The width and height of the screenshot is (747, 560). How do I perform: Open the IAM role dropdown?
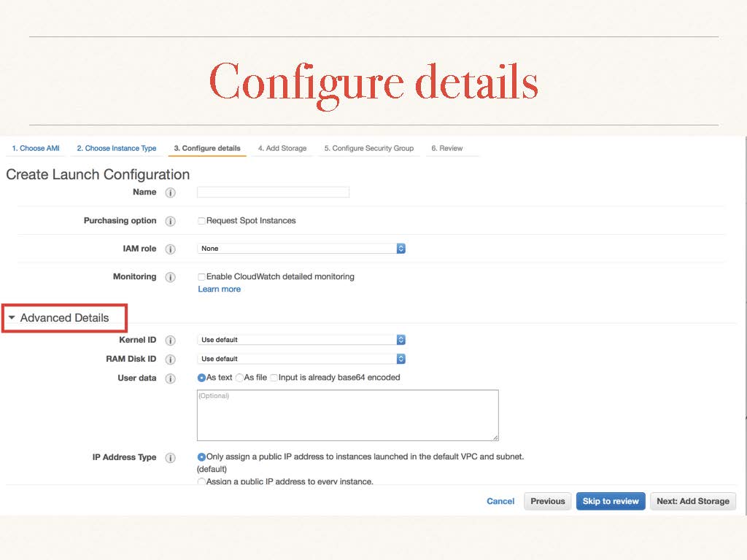pyautogui.click(x=301, y=249)
